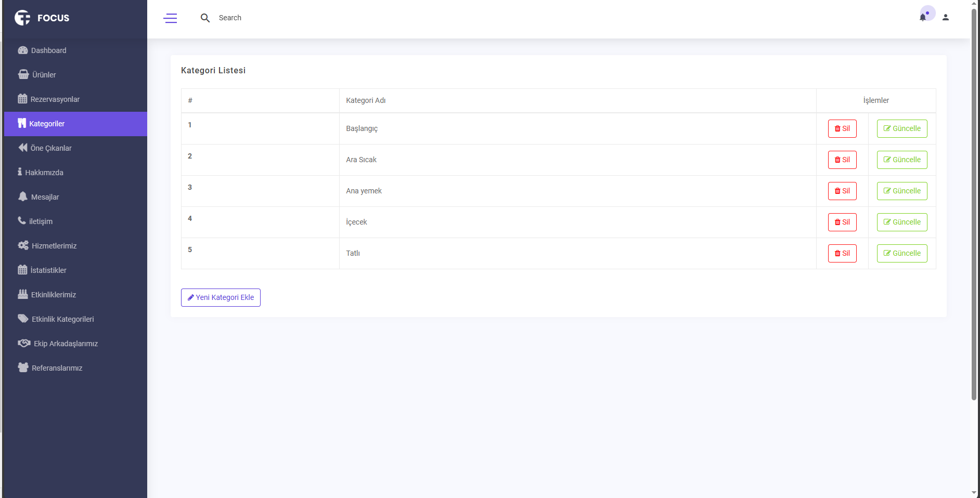This screenshot has height=498, width=980.
Task: Navigate to Ekip Arkadaşlarımız page
Action: tap(66, 344)
